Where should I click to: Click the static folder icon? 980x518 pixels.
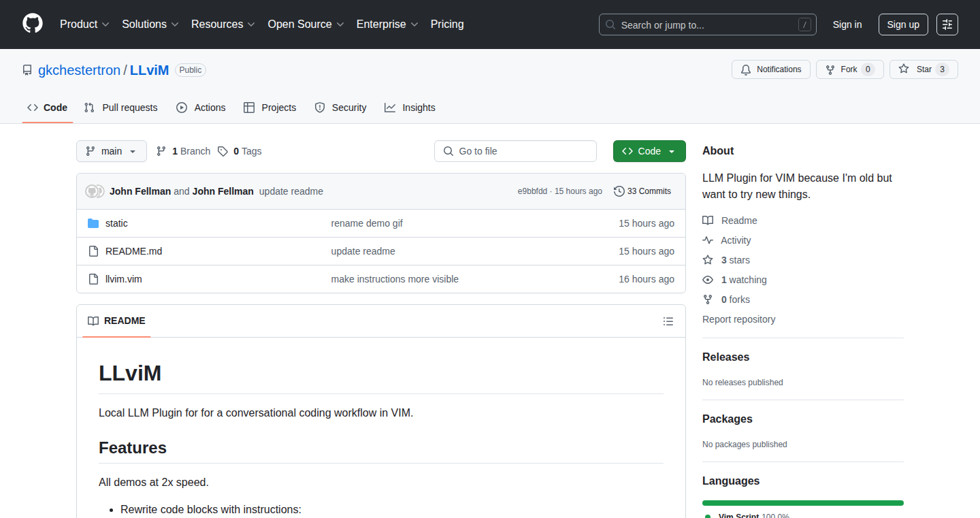[x=93, y=223]
